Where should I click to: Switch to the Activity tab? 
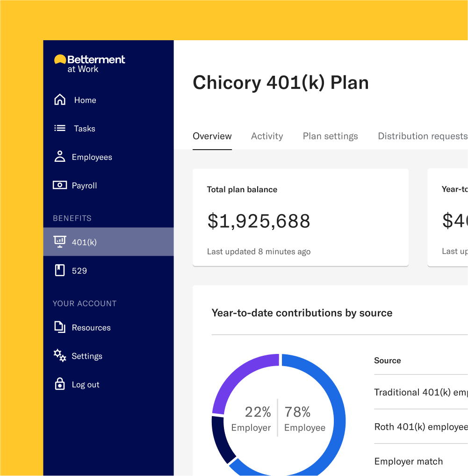click(267, 136)
